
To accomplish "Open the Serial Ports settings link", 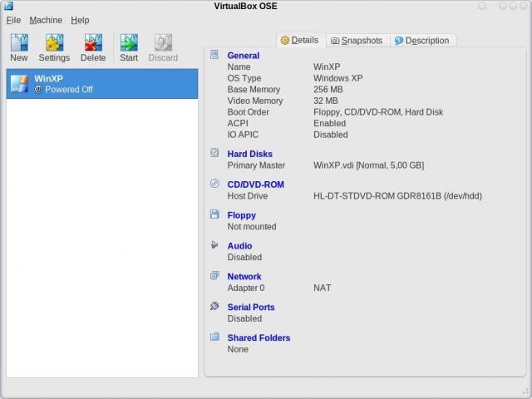I will (251, 307).
